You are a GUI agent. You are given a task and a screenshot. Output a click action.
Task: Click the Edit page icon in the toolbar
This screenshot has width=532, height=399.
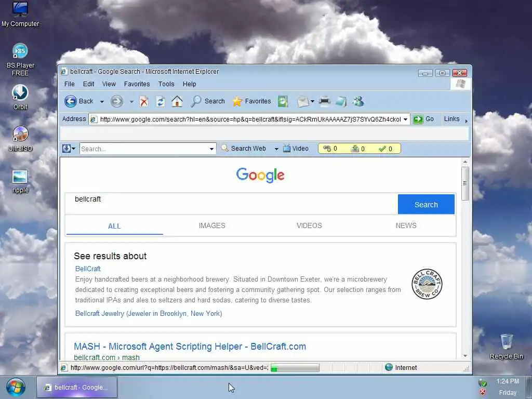pyautogui.click(x=341, y=101)
